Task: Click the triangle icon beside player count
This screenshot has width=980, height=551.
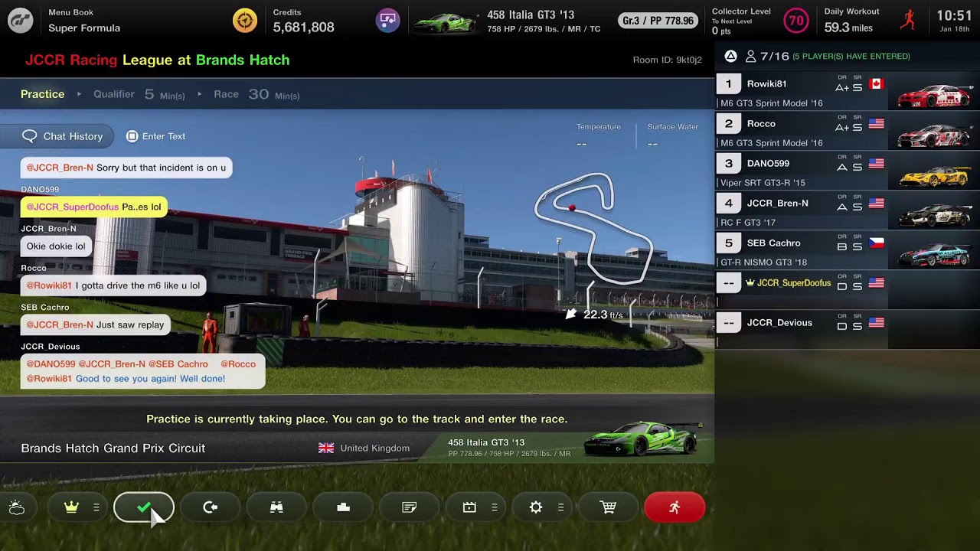Action: point(730,56)
